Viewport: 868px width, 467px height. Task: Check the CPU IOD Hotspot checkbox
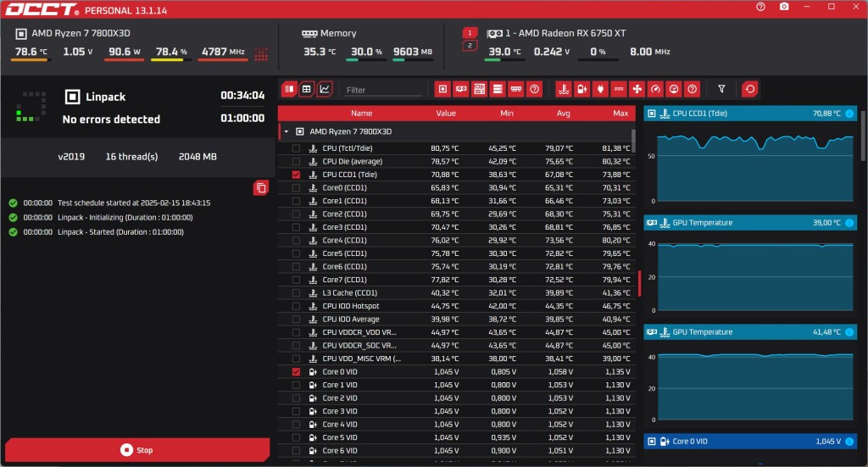click(x=296, y=307)
